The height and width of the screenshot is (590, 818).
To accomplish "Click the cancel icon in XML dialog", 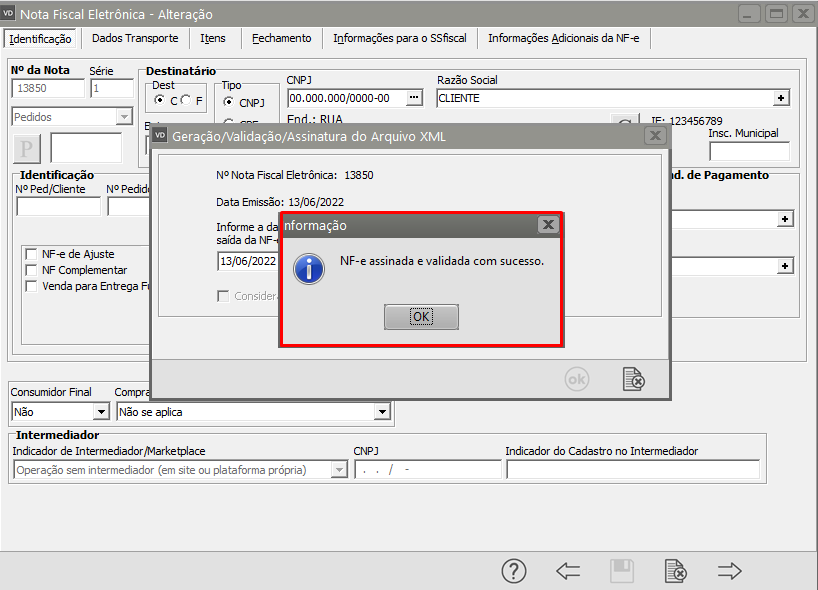I will click(x=633, y=379).
